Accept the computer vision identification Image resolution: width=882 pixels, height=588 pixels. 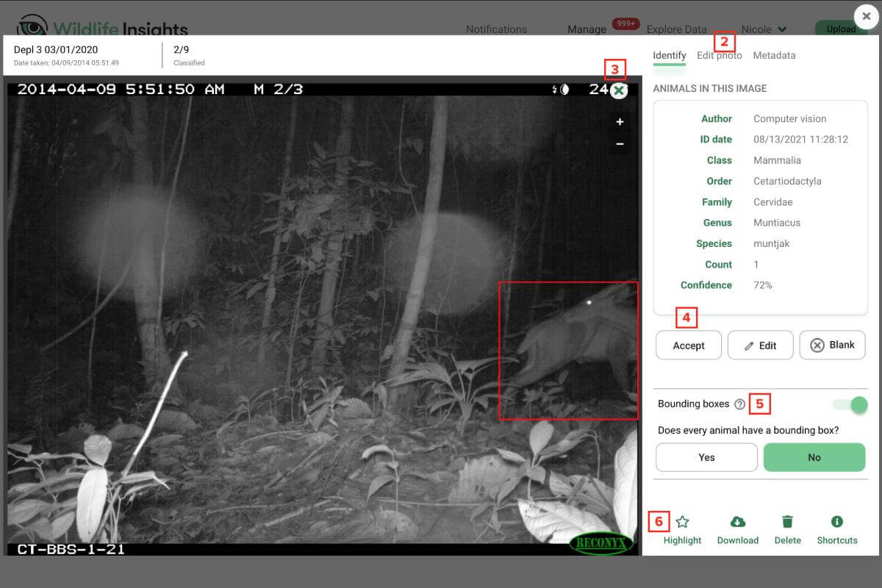click(x=689, y=345)
